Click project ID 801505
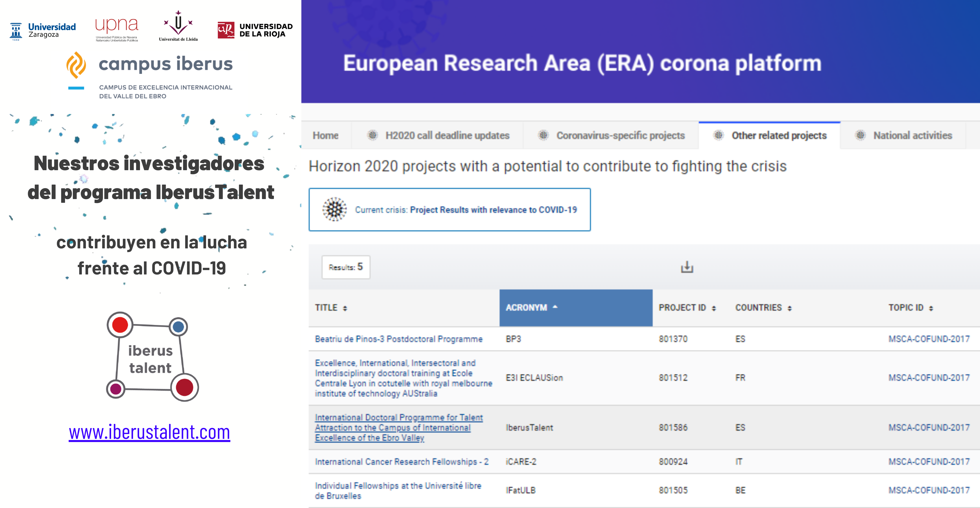The width and height of the screenshot is (980, 508). 673,491
